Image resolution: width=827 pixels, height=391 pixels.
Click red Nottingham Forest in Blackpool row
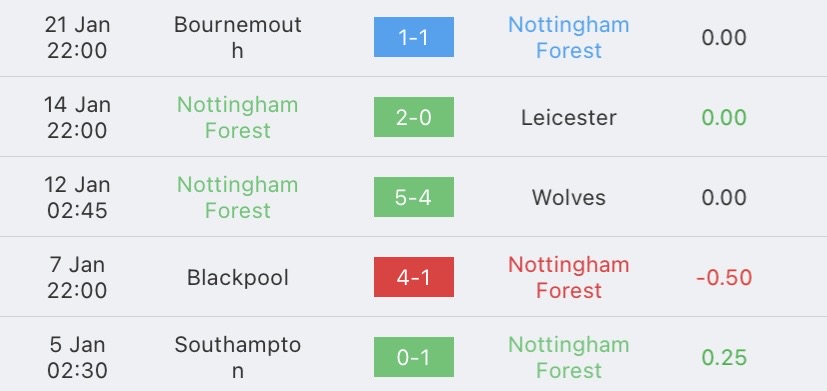pos(569,278)
